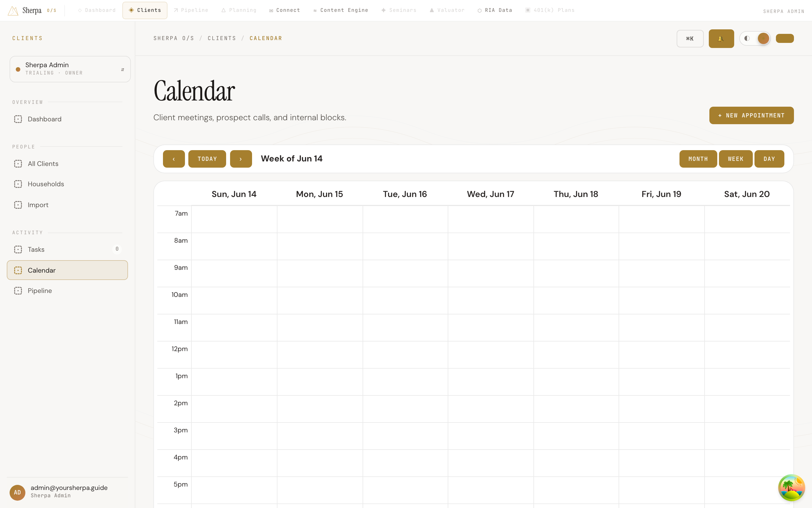Click the admin@yoursherpa.guide account email

click(x=69, y=487)
